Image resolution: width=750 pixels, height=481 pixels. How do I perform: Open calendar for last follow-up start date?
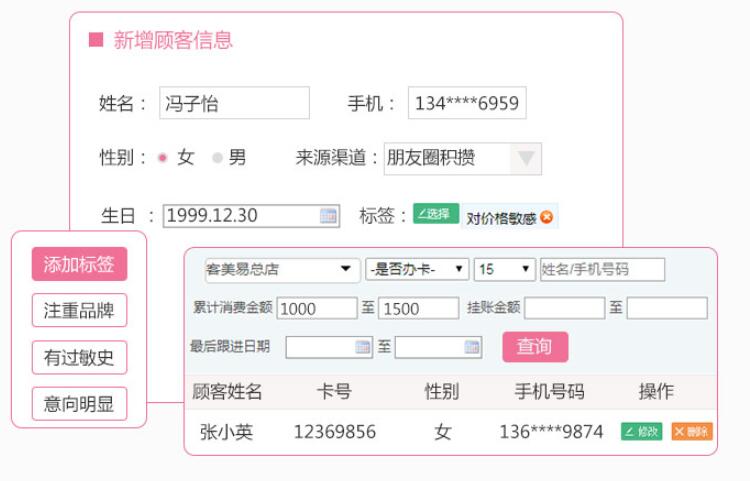363,347
